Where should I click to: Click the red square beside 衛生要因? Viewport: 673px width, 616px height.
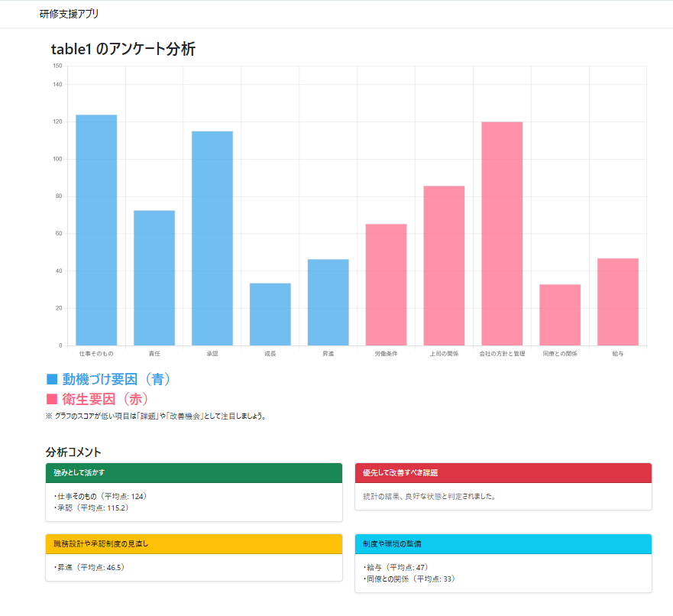[52, 399]
